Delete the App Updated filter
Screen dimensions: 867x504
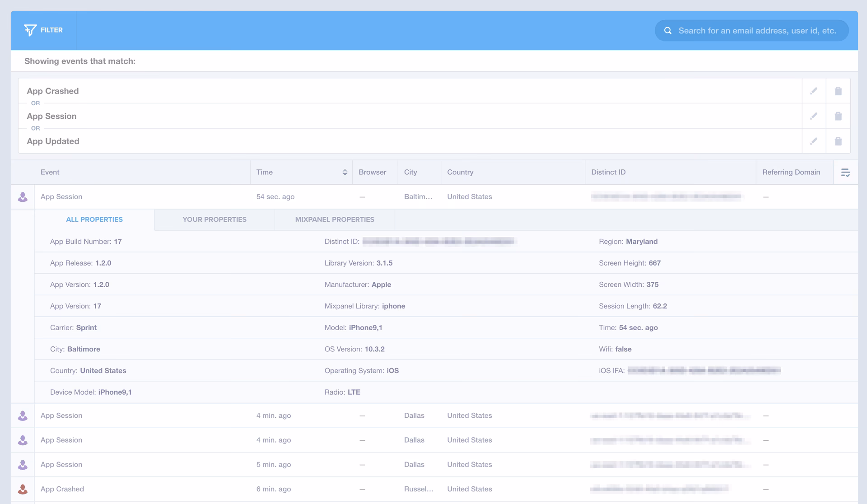point(838,141)
